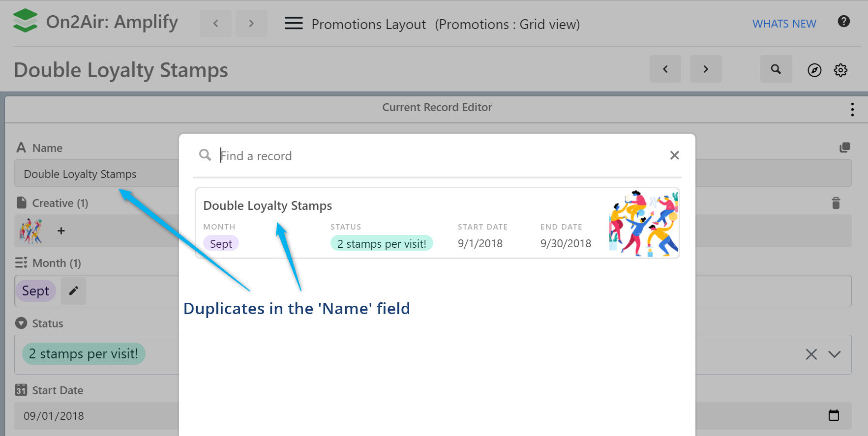Screen dimensions: 868x436
Task: Open record search via magnifying glass icon
Action: [x=776, y=69]
